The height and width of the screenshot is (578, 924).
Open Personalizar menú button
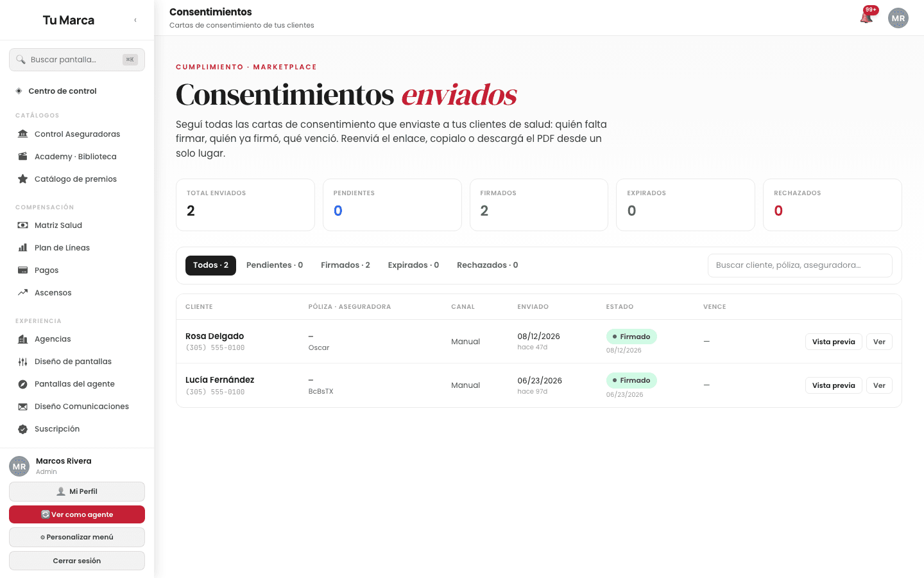(x=77, y=537)
